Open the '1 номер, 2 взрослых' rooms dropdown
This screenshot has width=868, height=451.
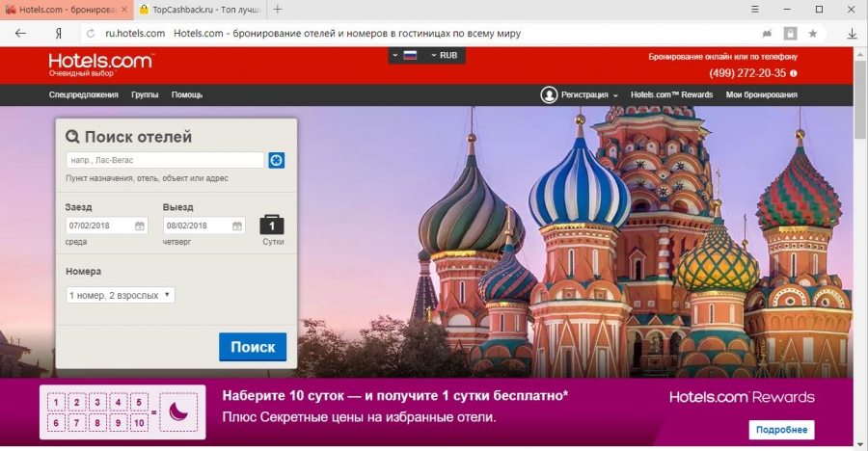click(121, 295)
